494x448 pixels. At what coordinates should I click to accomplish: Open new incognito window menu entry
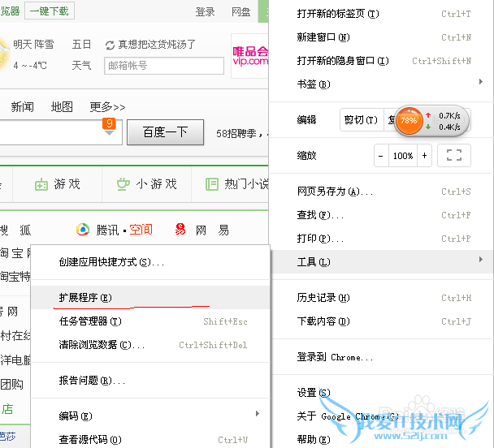382,61
